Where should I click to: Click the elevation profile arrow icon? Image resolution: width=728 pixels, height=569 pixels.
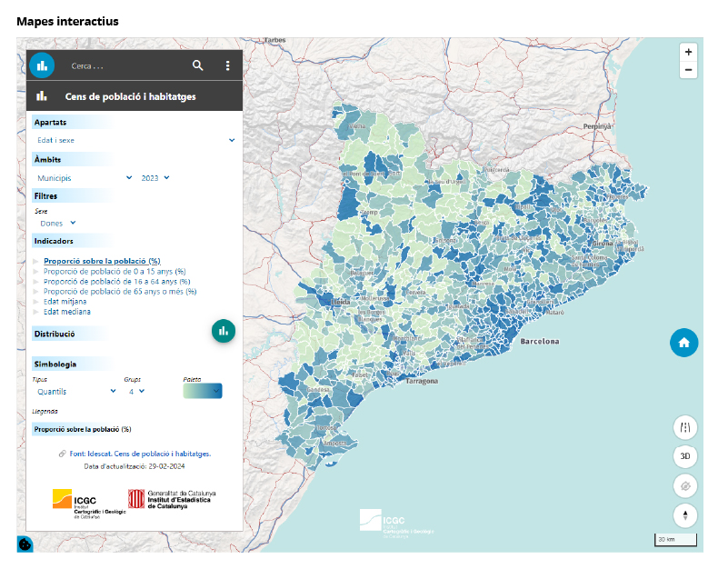684,515
